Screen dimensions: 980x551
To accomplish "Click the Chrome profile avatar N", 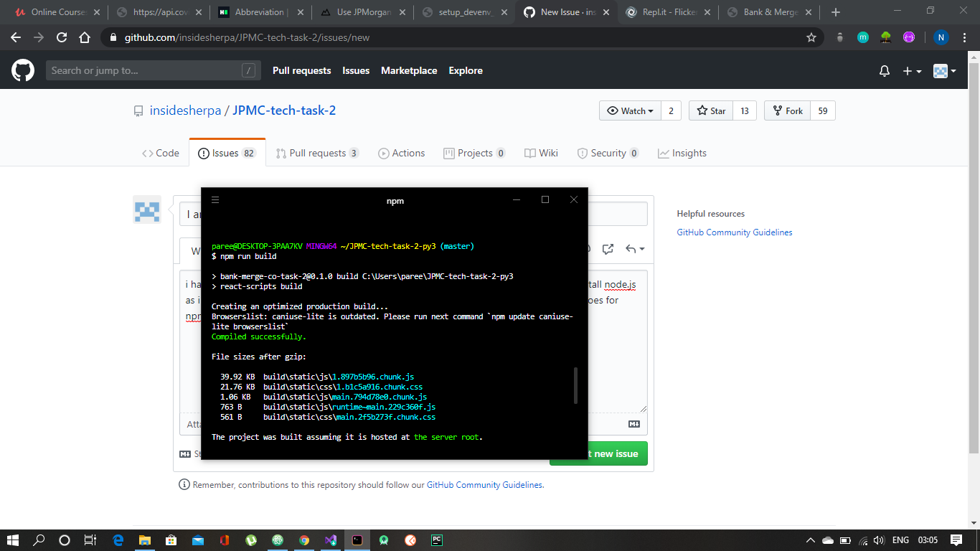I will tap(941, 37).
